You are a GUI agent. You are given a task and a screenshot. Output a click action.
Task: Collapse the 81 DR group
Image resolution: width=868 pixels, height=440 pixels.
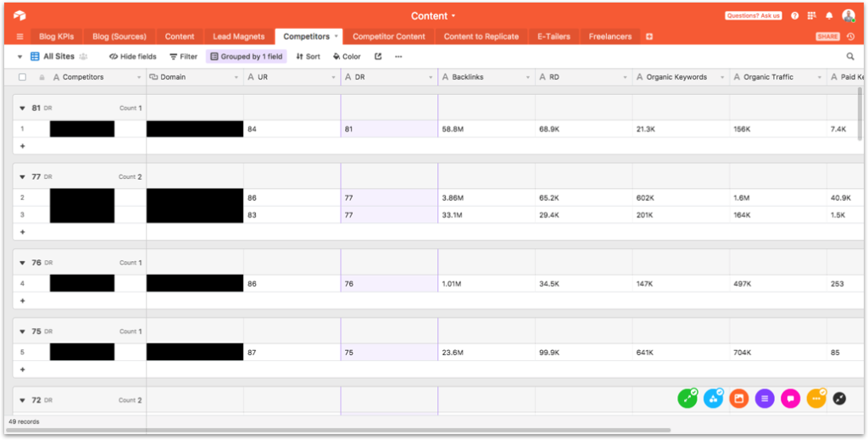coord(23,109)
